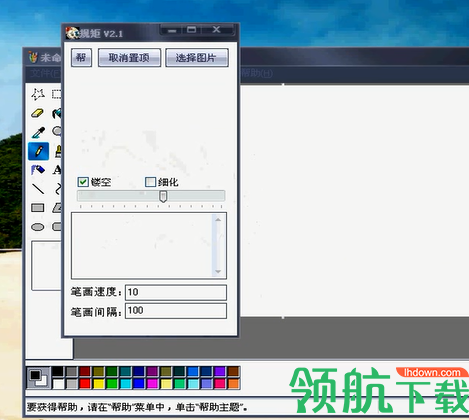
Task: Toggle the 镂空 checkbox
Action: [83, 182]
